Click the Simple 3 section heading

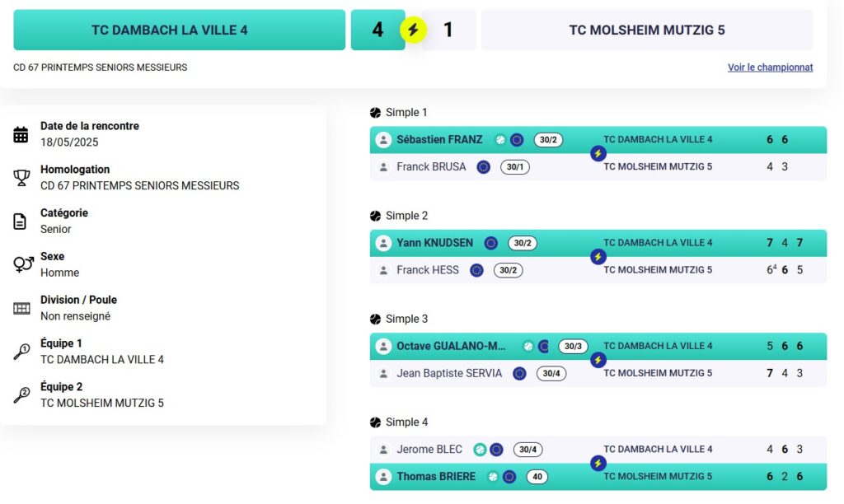(406, 319)
